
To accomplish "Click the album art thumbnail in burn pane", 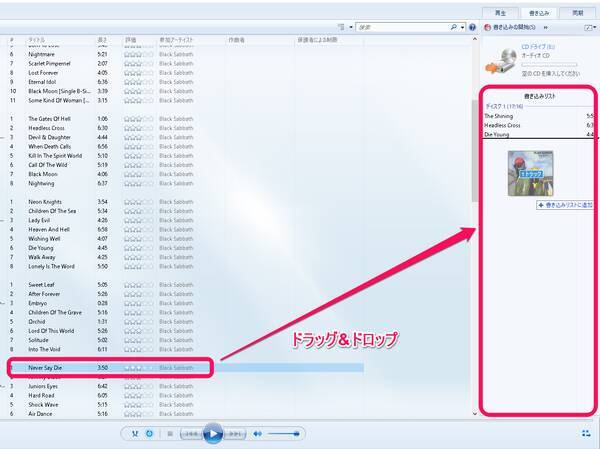I will pyautogui.click(x=530, y=173).
